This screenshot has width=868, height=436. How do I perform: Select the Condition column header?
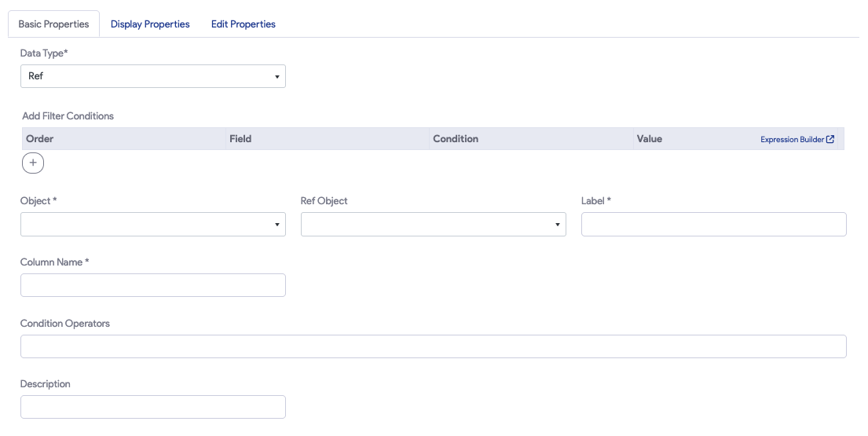point(456,139)
